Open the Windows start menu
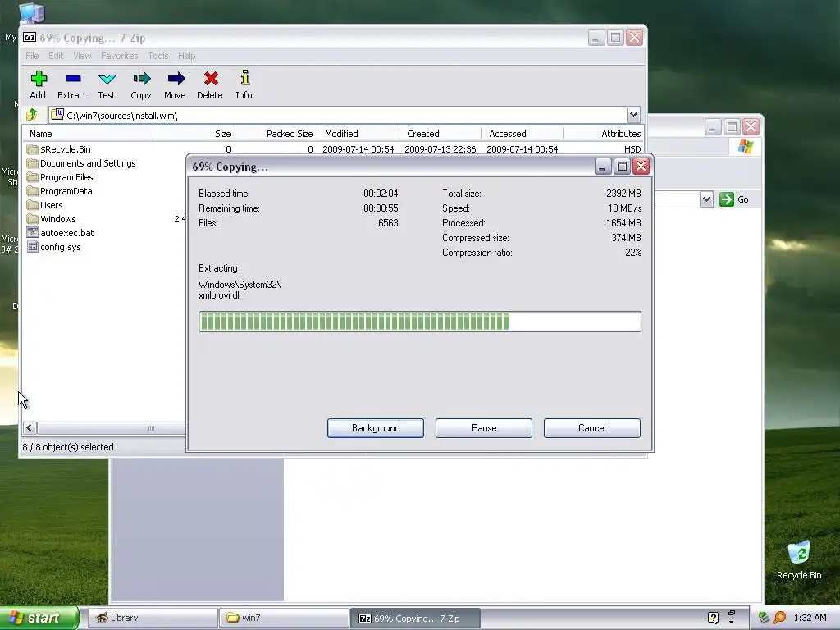 39,618
